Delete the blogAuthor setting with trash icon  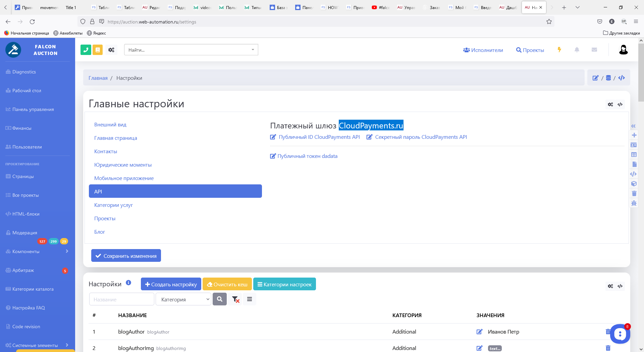(x=607, y=332)
